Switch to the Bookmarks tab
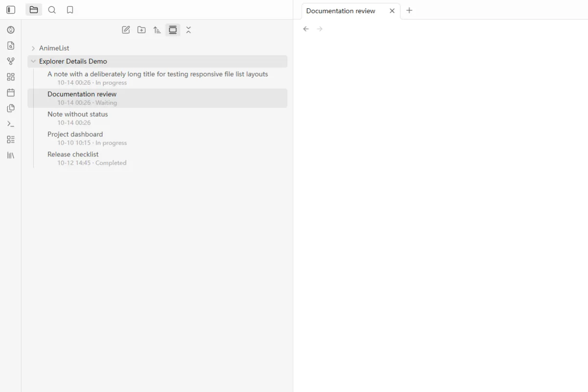 click(70, 10)
